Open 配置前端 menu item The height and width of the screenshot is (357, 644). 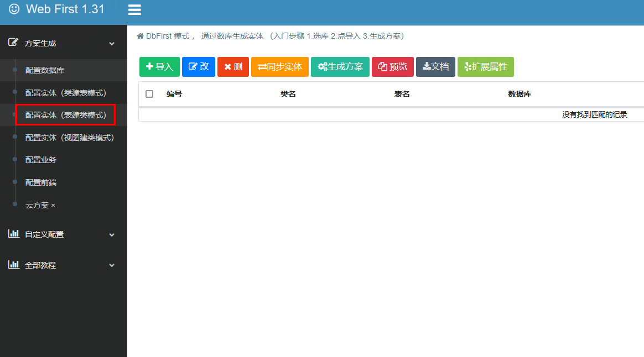63,182
